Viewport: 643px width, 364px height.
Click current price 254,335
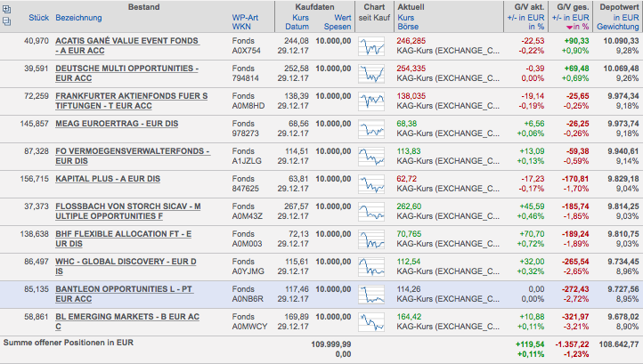pos(411,69)
